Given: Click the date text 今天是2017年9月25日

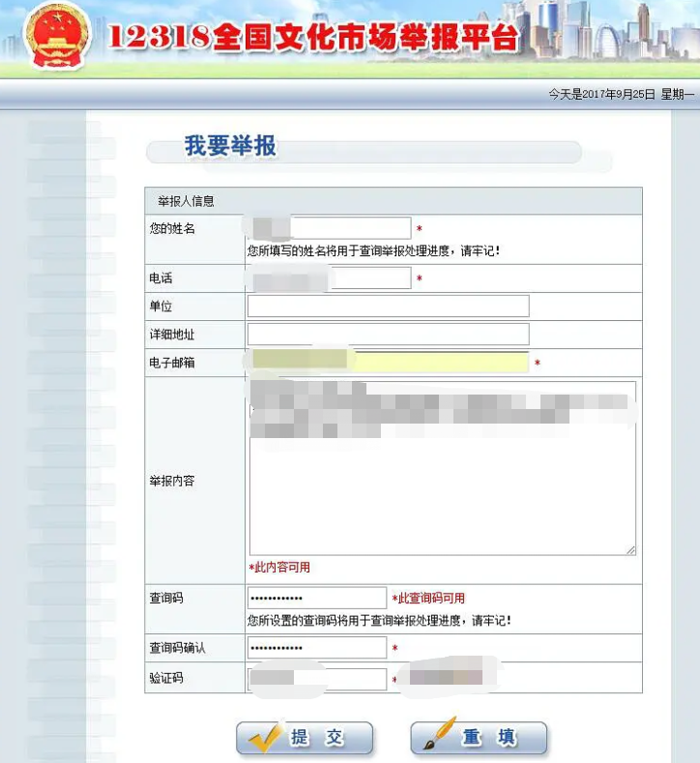Looking at the screenshot, I should pyautogui.click(x=601, y=94).
